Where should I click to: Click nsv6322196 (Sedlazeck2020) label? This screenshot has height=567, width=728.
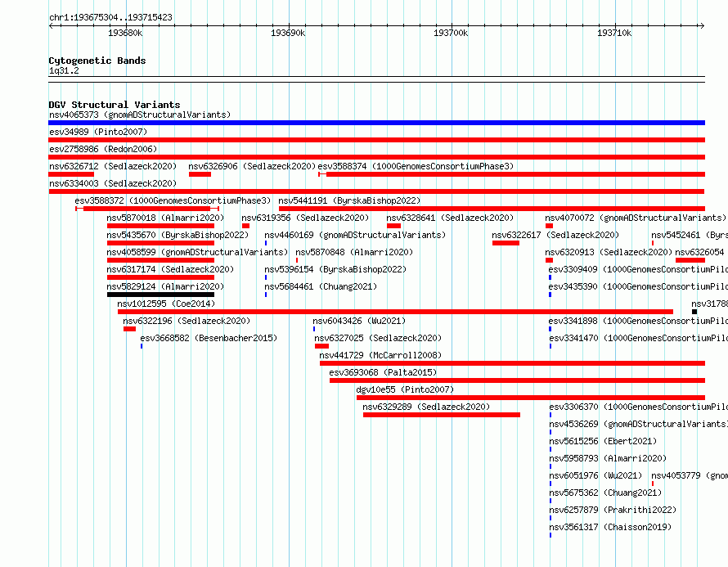coord(186,321)
